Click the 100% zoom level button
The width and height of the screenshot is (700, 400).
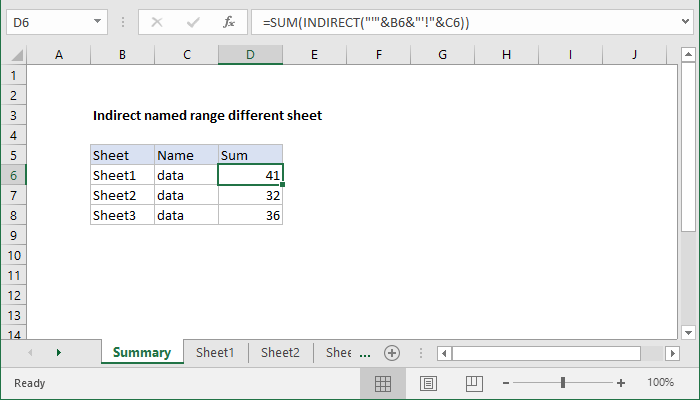pos(660,383)
